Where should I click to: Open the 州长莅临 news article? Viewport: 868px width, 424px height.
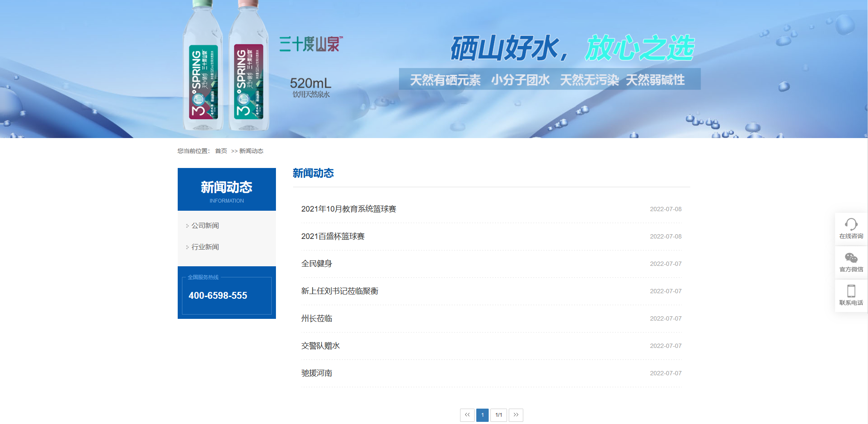coord(317,318)
